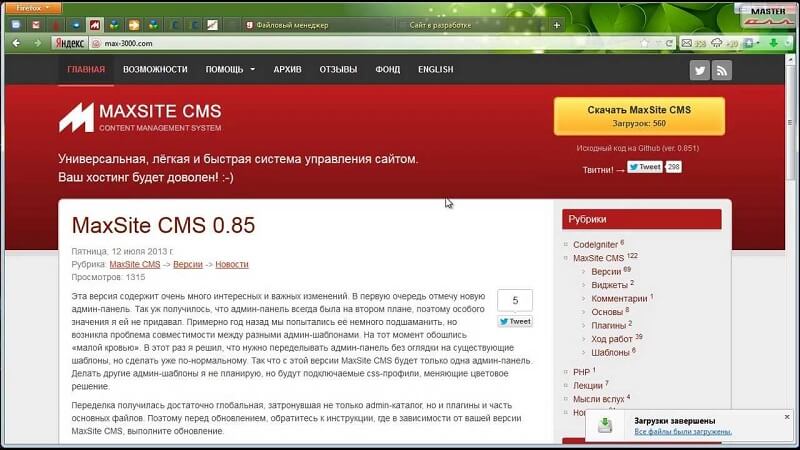
Task: Open MaxSite CMS rubric breadcrumb link
Action: pos(135,264)
